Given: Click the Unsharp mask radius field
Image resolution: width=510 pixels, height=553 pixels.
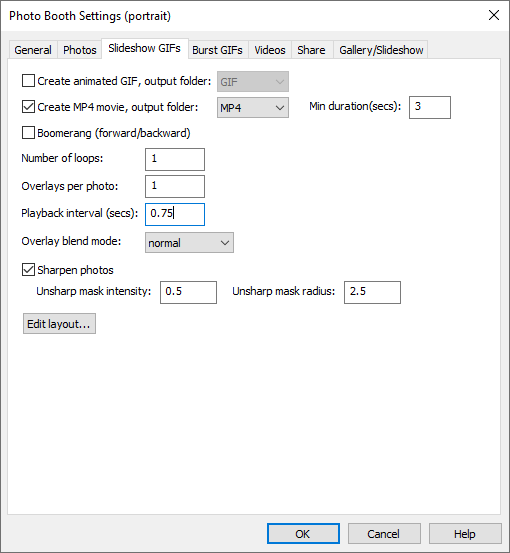Looking at the screenshot, I should [372, 292].
